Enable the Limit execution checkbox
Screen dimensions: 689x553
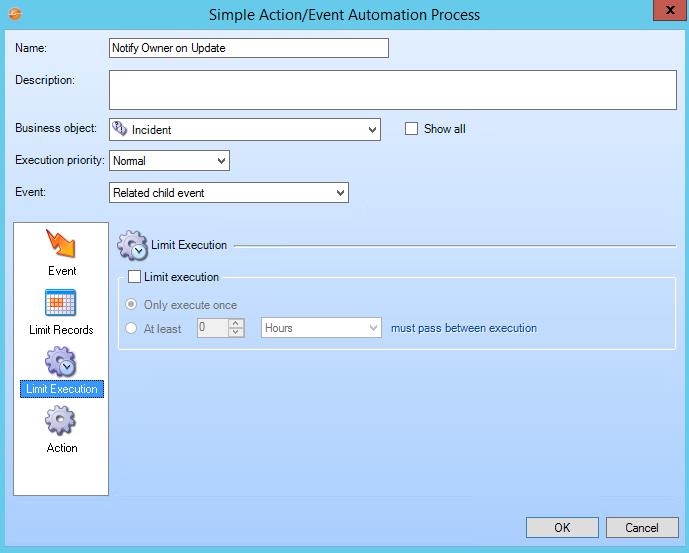coord(134,276)
